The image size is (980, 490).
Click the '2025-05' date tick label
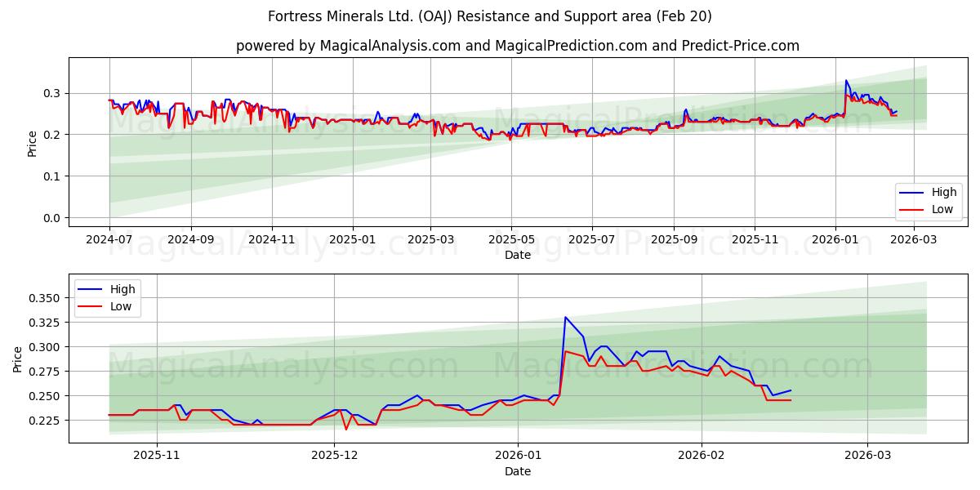(x=511, y=240)
